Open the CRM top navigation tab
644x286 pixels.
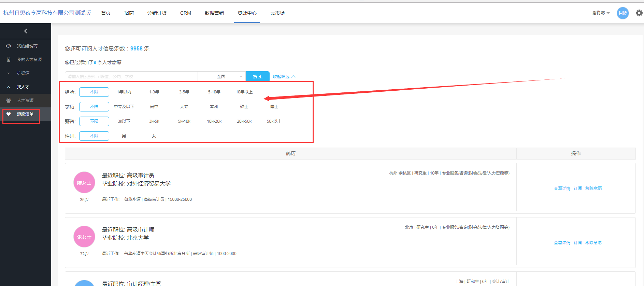pos(185,13)
